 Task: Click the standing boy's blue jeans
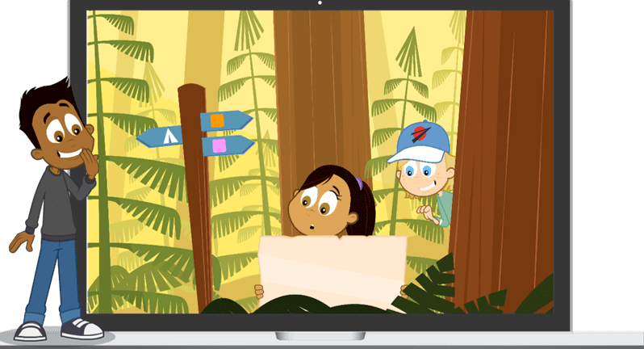[x=58, y=275]
